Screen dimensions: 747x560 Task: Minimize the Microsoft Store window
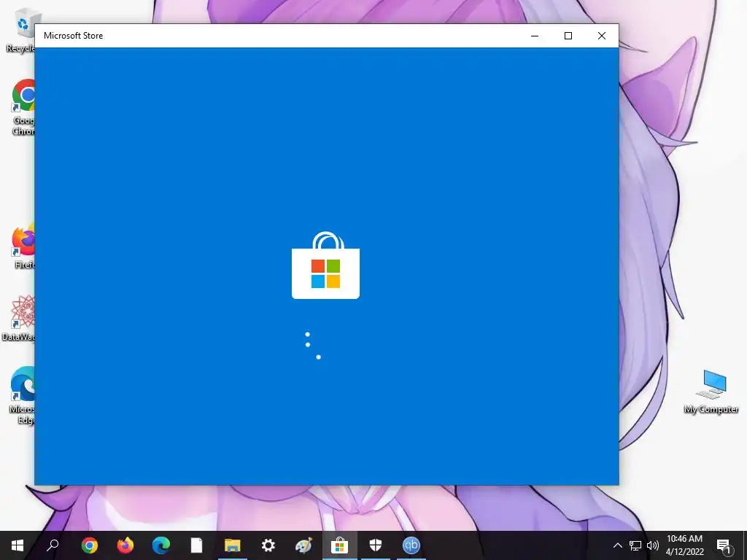click(535, 36)
